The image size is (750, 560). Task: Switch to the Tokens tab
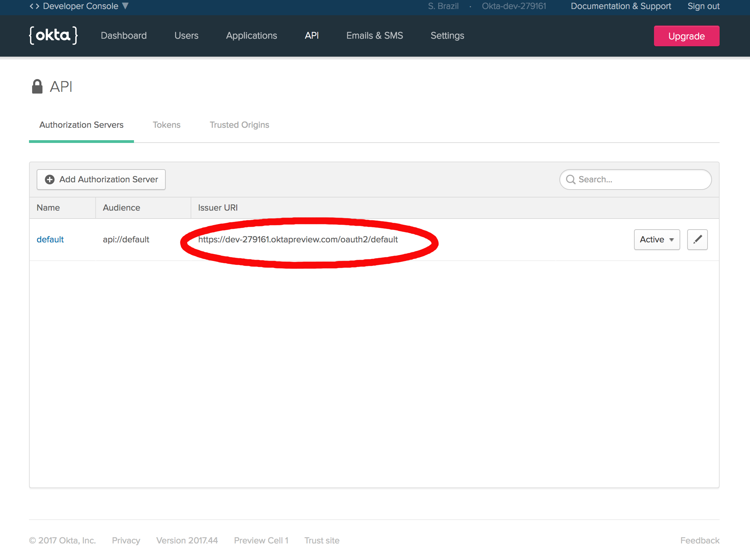[166, 125]
